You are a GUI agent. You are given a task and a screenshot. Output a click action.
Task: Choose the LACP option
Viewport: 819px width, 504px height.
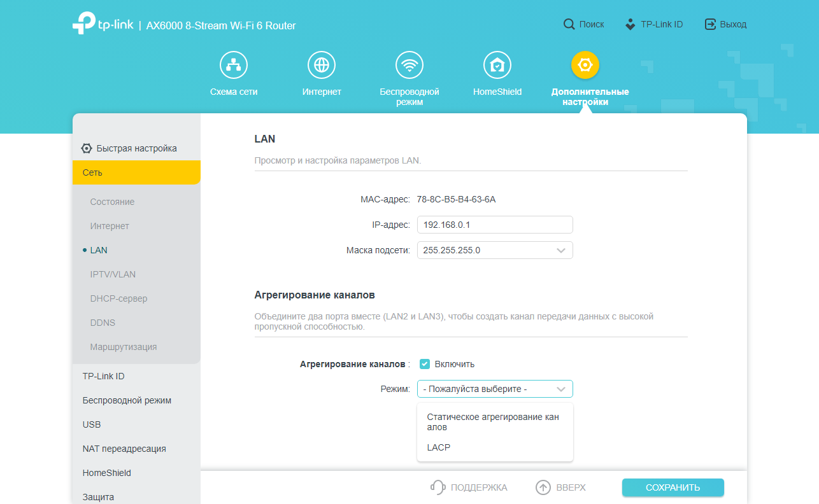point(495,447)
